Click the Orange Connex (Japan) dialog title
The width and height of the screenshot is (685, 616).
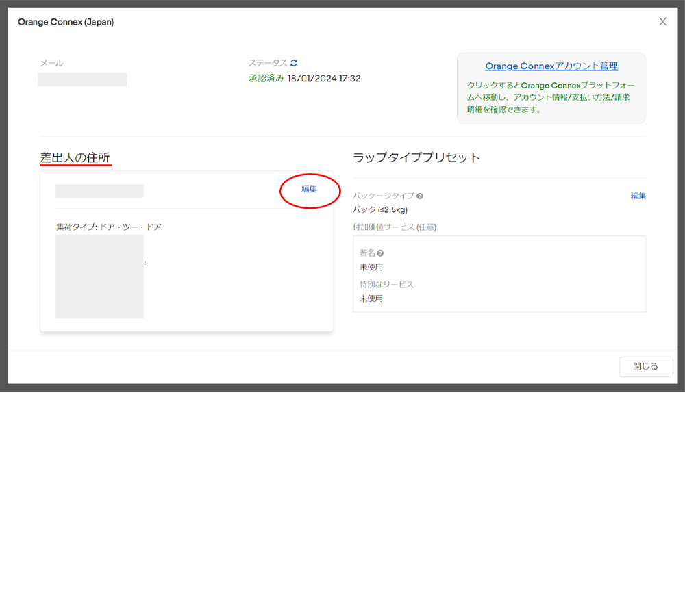click(66, 22)
